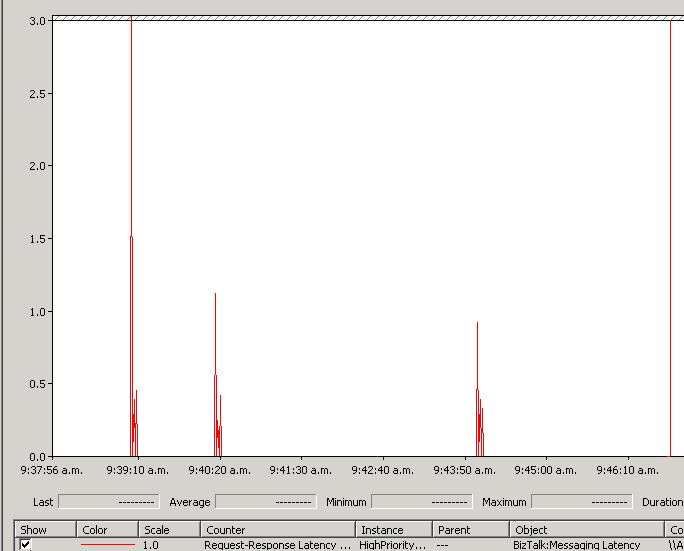Click the 9:41:30 a.m. axis label

coord(301,470)
